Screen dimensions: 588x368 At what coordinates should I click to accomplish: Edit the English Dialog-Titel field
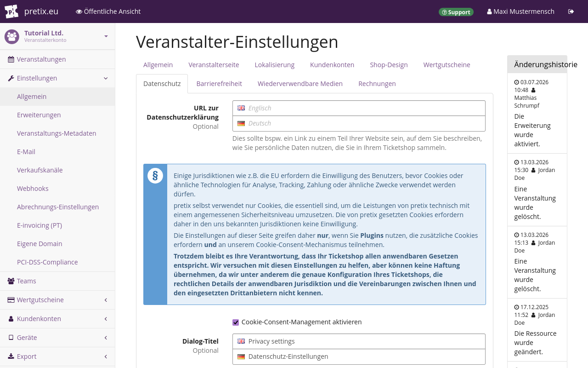[x=359, y=341]
